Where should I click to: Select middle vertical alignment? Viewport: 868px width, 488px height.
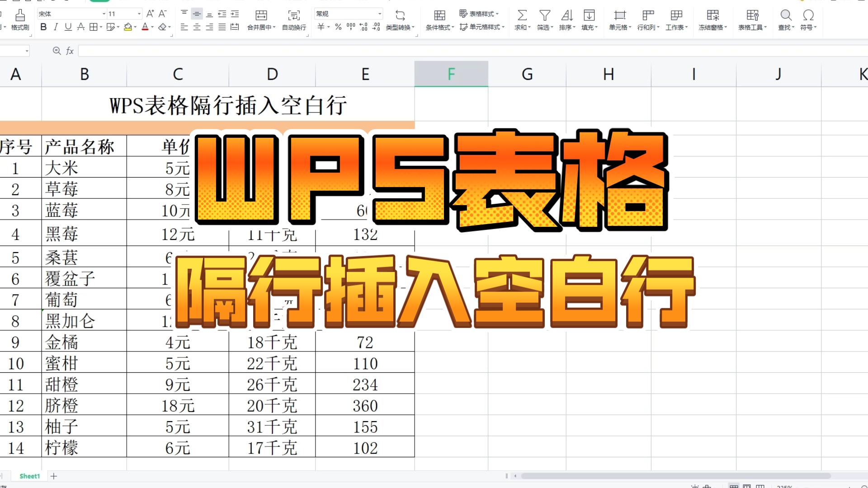pos(197,14)
